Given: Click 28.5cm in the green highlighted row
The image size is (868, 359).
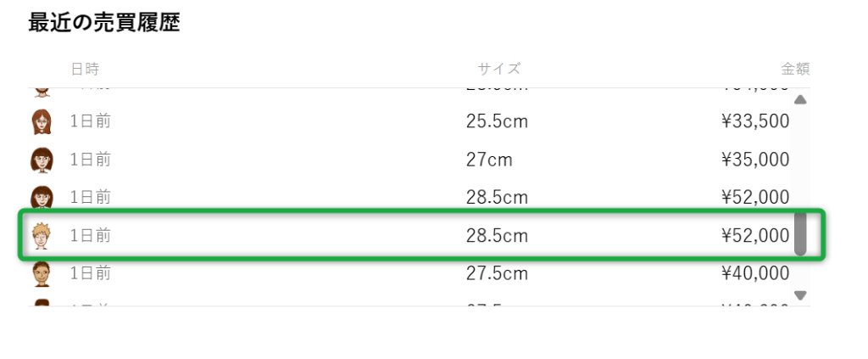Looking at the screenshot, I should point(497,236).
